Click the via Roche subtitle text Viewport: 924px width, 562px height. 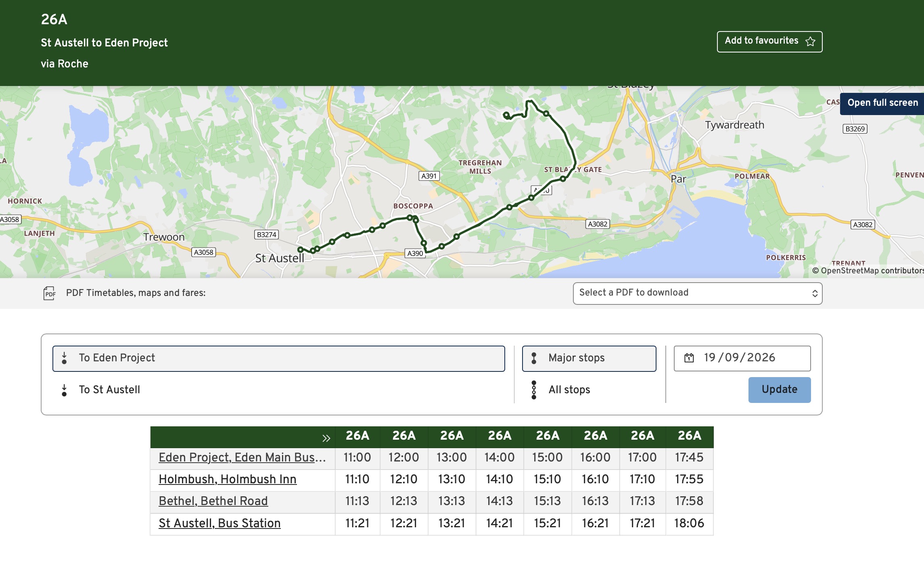pos(65,64)
